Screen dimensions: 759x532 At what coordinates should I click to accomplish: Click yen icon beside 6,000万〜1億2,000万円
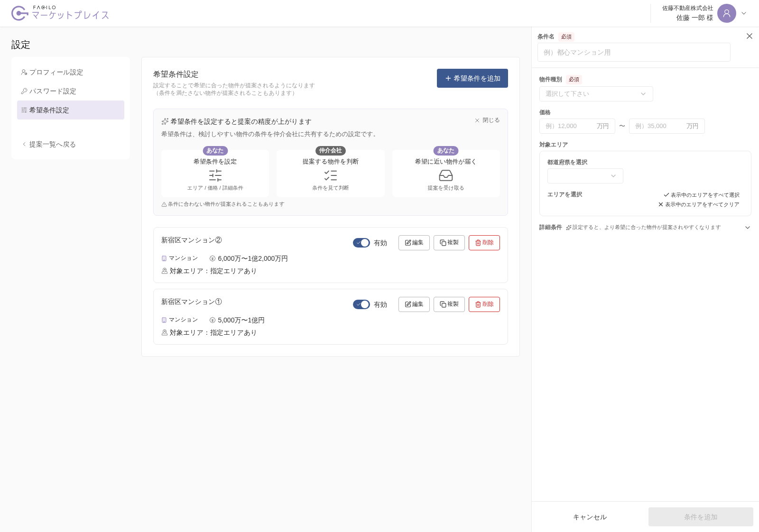click(x=213, y=258)
